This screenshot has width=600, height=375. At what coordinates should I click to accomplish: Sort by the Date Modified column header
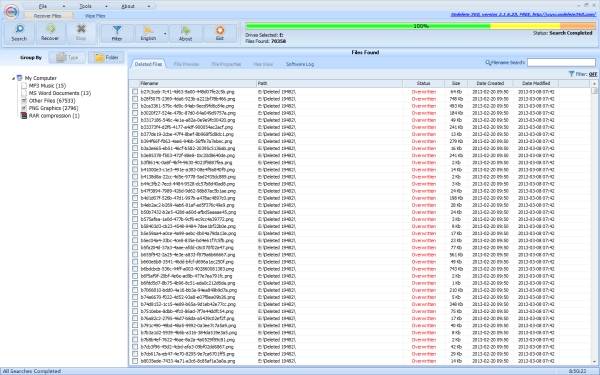pyautogui.click(x=536, y=83)
